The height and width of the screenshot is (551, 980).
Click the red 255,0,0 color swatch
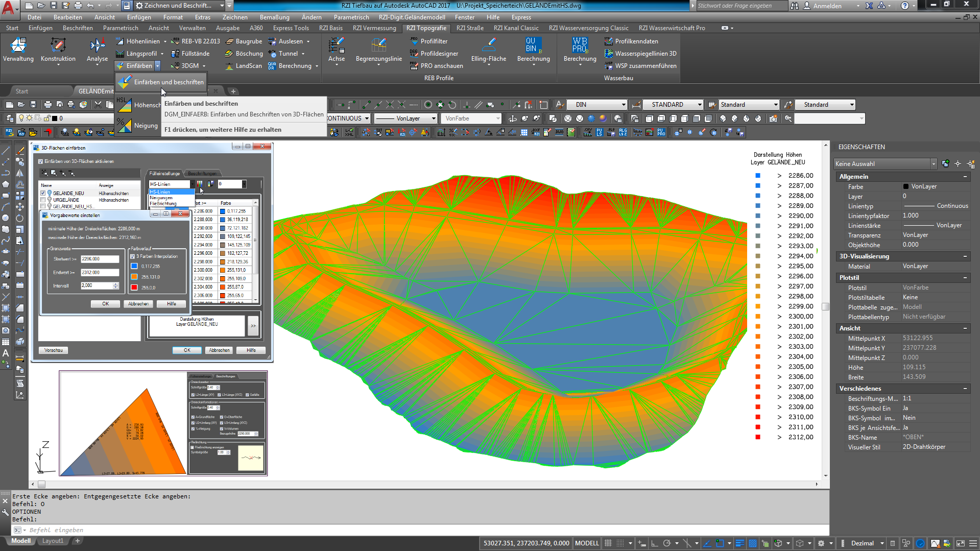pos(134,288)
